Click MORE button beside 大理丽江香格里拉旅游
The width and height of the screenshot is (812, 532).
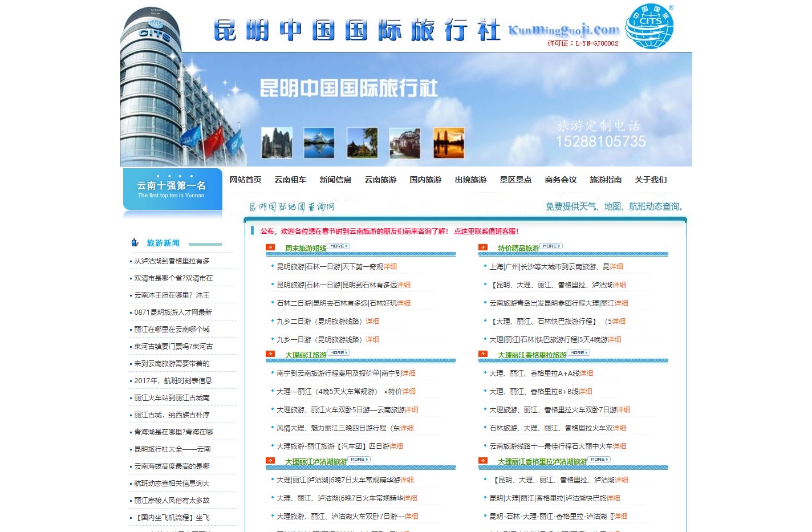[x=578, y=353]
